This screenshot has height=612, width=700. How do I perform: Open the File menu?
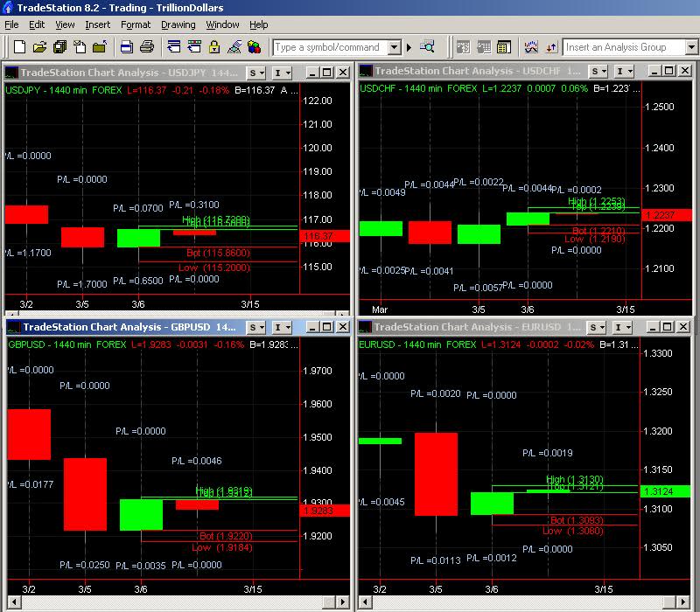click(x=11, y=24)
